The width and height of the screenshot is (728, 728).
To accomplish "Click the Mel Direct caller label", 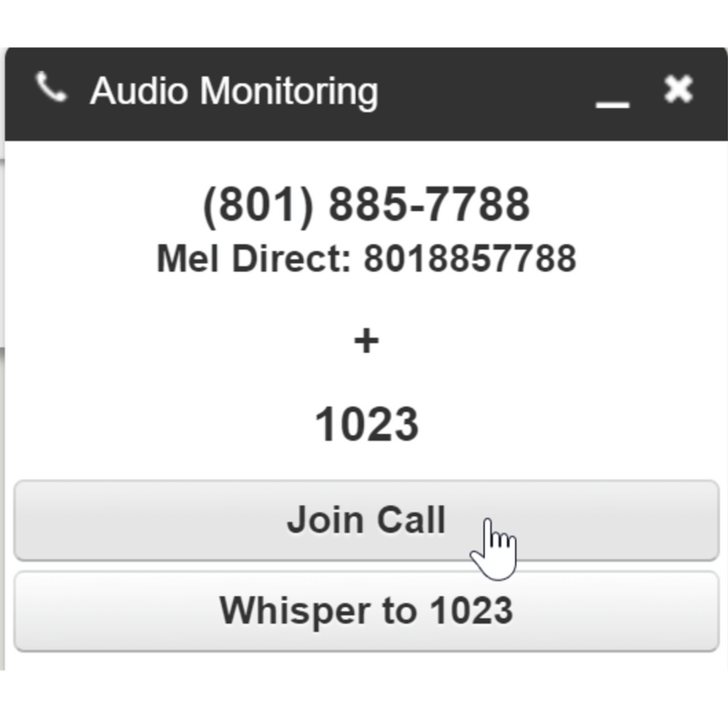I will point(253,258).
